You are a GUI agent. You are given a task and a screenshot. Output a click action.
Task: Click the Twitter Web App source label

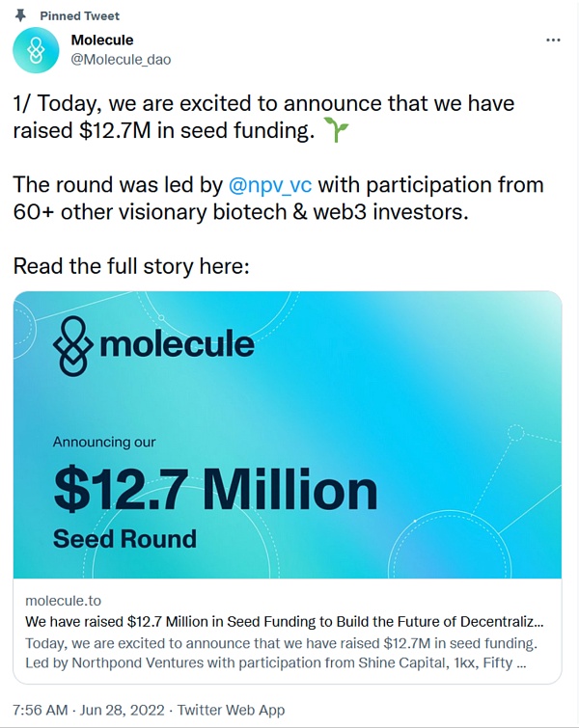pyautogui.click(x=231, y=710)
